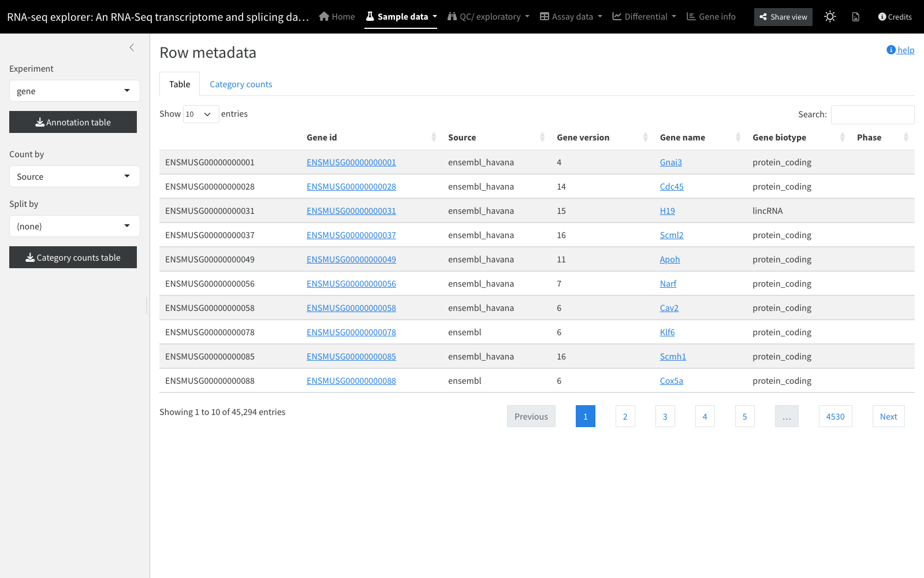Open Apoh gene name link

pos(670,260)
